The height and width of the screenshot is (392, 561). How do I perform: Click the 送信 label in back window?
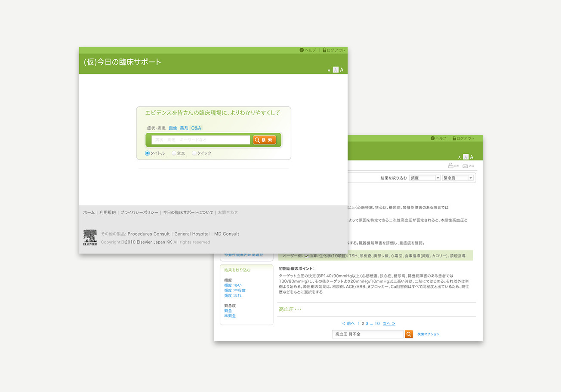pos(472,166)
